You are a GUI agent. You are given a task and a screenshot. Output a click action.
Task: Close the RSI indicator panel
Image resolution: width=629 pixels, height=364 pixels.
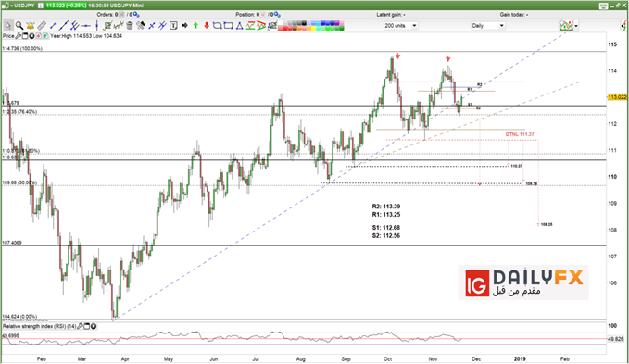pos(94,326)
